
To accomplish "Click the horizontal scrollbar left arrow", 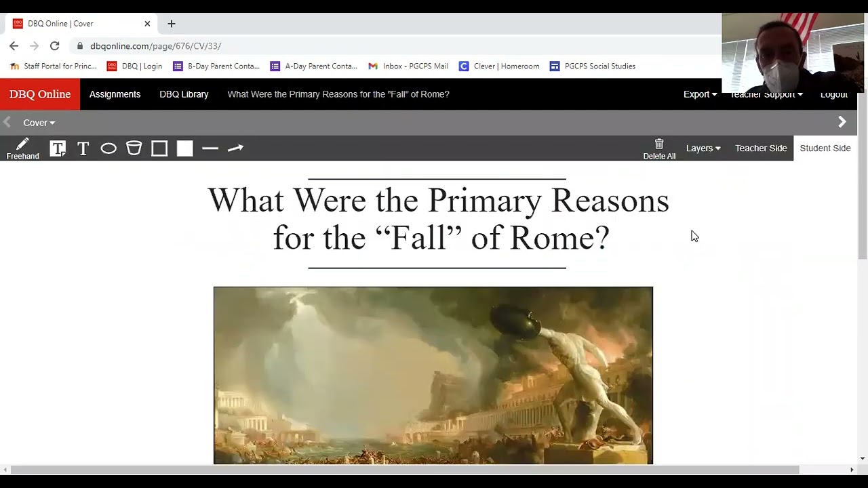I will [x=5, y=470].
